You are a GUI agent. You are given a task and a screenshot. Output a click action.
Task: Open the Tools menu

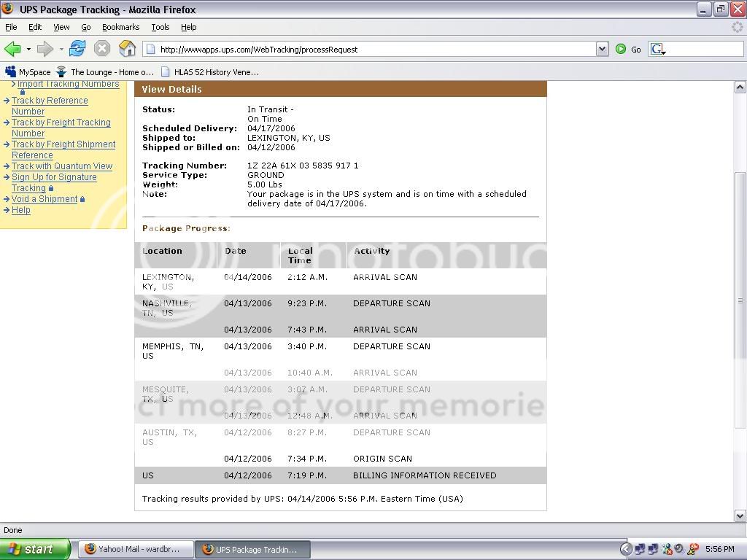coord(160,27)
